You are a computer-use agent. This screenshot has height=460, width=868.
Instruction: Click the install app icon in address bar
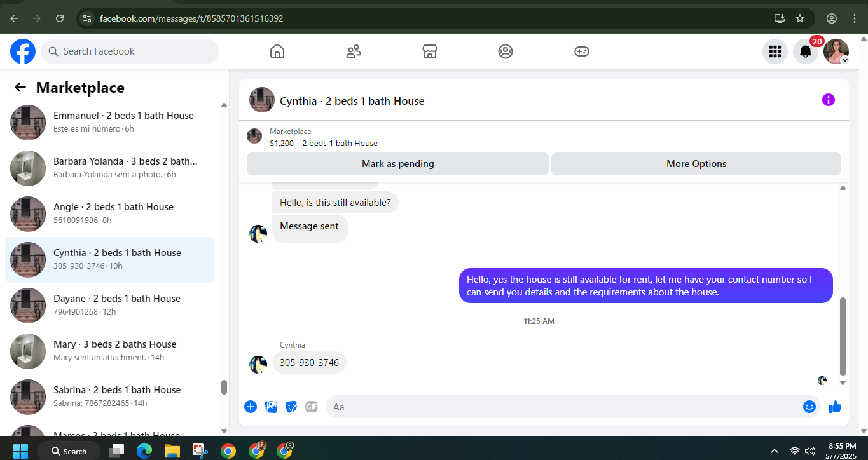(779, 18)
